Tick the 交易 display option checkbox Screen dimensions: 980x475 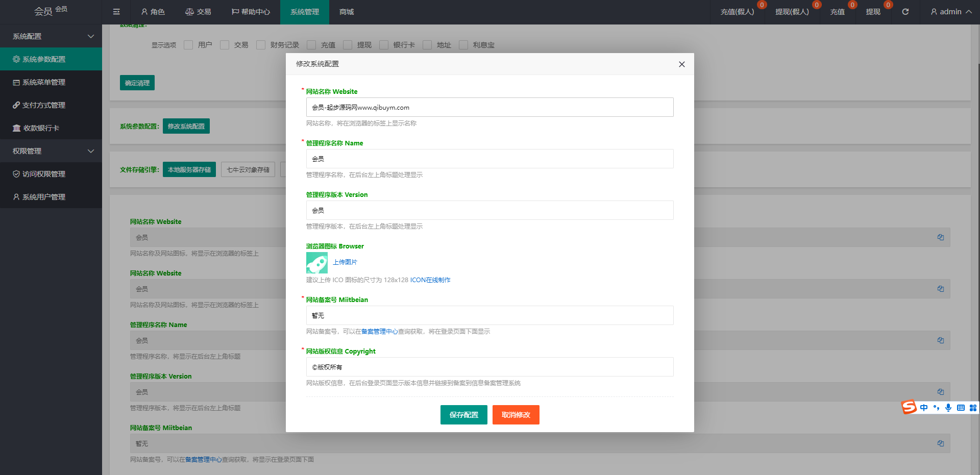(225, 45)
